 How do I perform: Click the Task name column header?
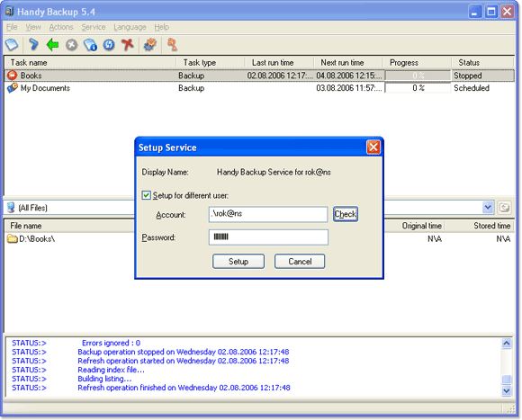[90, 63]
